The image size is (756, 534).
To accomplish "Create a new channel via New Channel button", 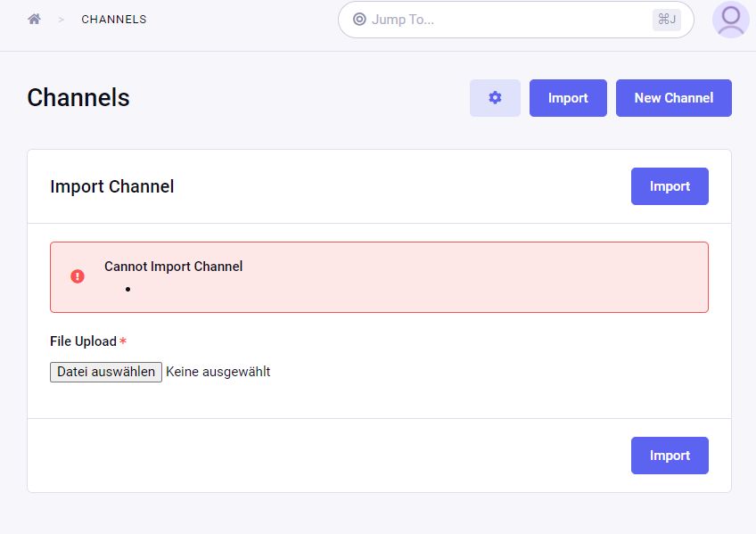I will (673, 98).
